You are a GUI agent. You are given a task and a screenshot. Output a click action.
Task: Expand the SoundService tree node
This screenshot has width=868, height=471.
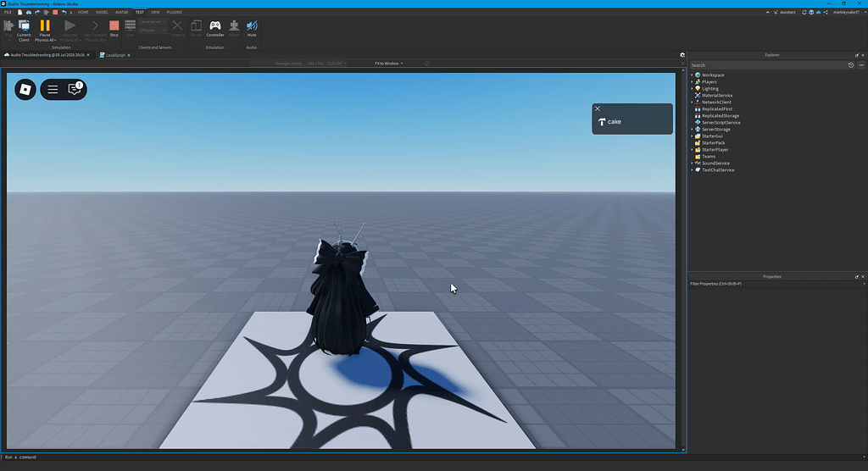(x=692, y=163)
